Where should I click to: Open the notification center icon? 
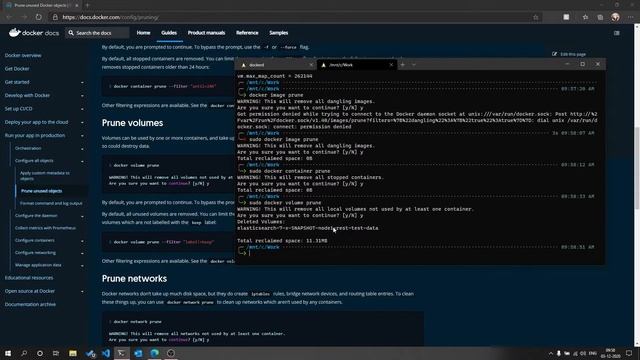coord(629,353)
